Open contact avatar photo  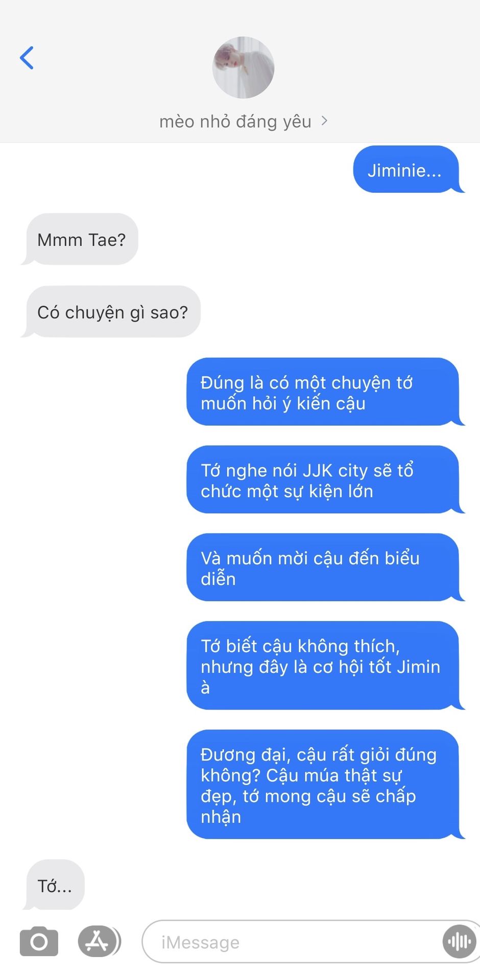pos(243,67)
